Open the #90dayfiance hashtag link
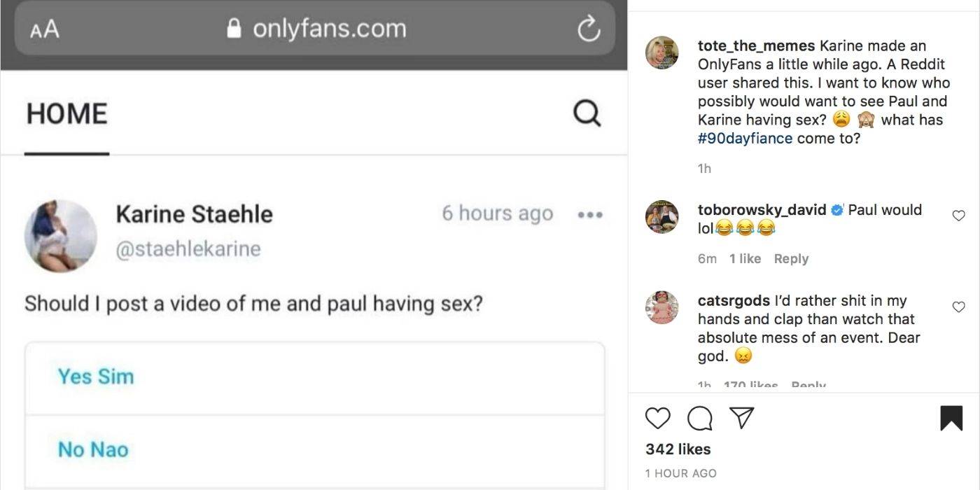980x490 pixels. 745,138
